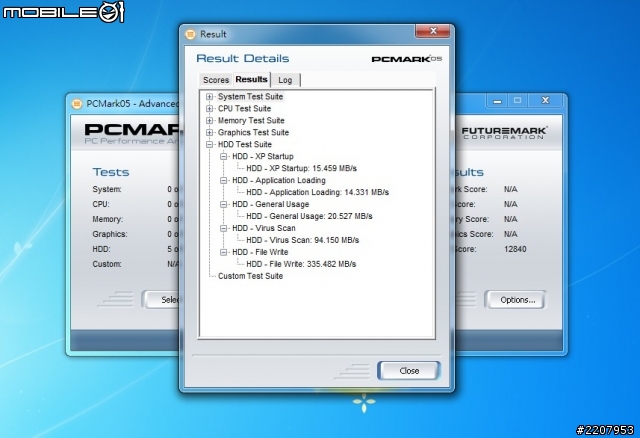Image resolution: width=640 pixels, height=438 pixels.
Task: Select the File Write 335.482 MB/s result
Action: (301, 264)
